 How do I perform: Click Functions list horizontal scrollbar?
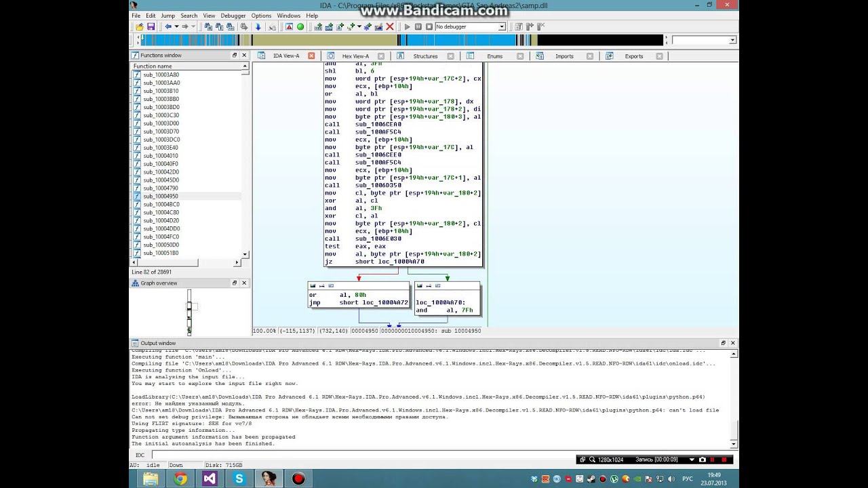(186, 262)
